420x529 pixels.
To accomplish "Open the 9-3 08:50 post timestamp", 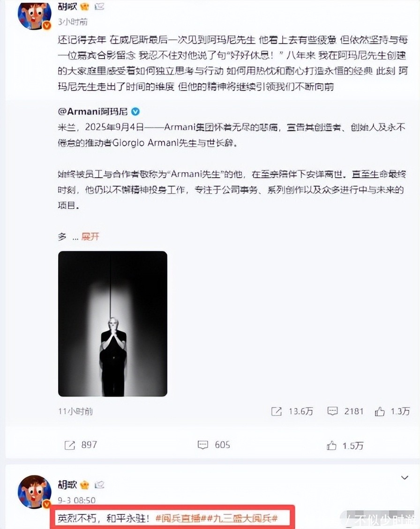I will [76, 500].
